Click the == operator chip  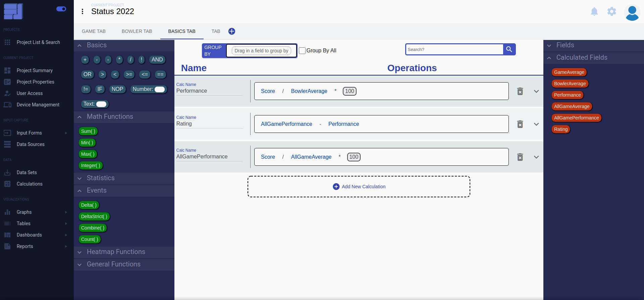(x=160, y=74)
